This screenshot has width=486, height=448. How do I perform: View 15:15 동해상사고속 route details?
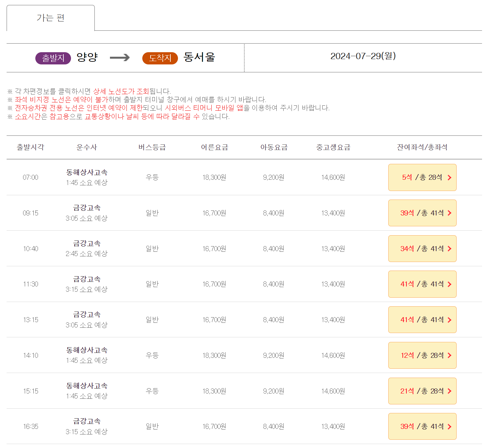[87, 391]
